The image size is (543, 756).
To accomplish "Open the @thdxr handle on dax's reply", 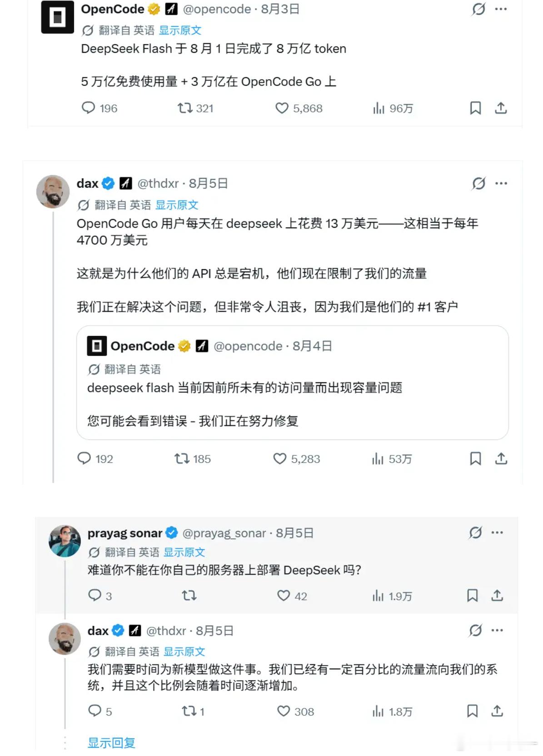I will coord(166,631).
